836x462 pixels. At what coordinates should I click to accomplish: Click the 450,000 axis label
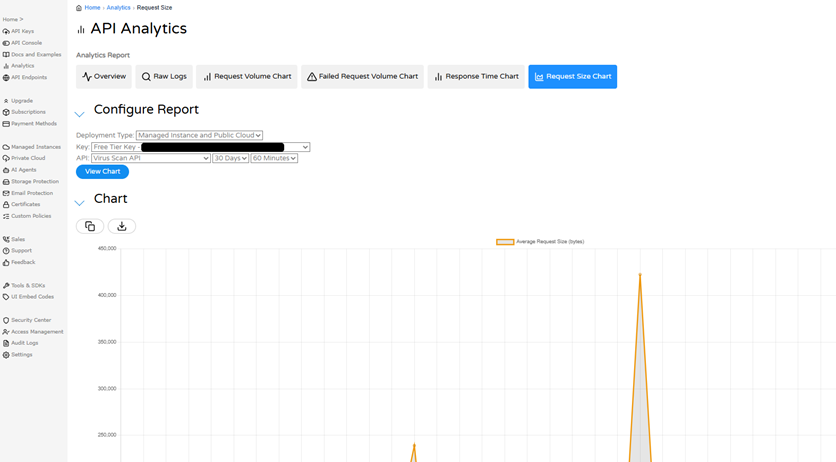pyautogui.click(x=107, y=249)
